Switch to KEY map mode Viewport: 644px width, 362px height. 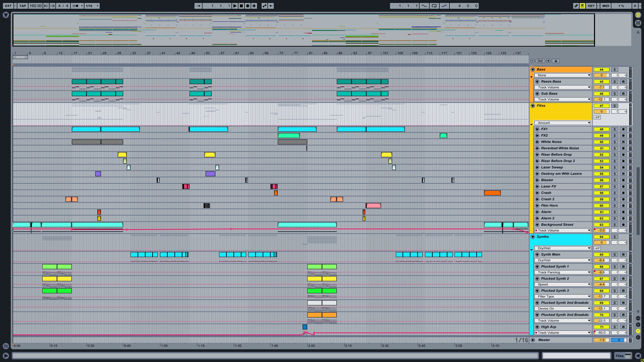click(591, 6)
